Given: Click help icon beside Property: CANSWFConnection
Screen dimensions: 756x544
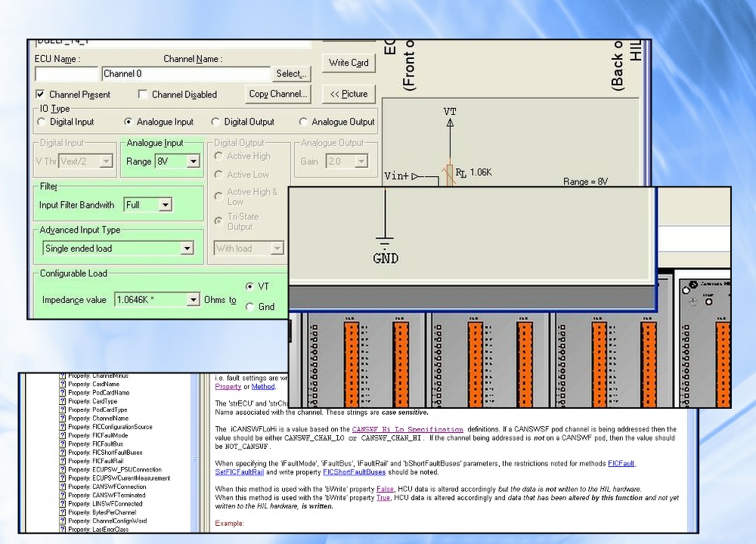Looking at the screenshot, I should (x=63, y=487).
